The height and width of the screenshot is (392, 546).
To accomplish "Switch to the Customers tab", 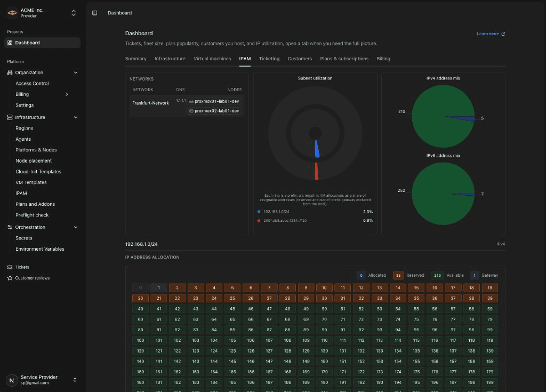I will (300, 59).
